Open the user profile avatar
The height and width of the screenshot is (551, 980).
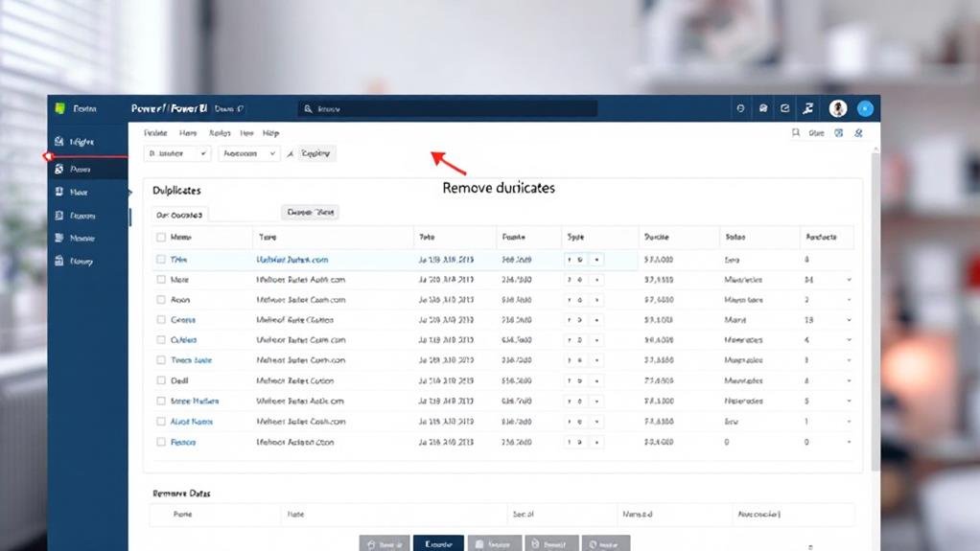click(x=837, y=108)
